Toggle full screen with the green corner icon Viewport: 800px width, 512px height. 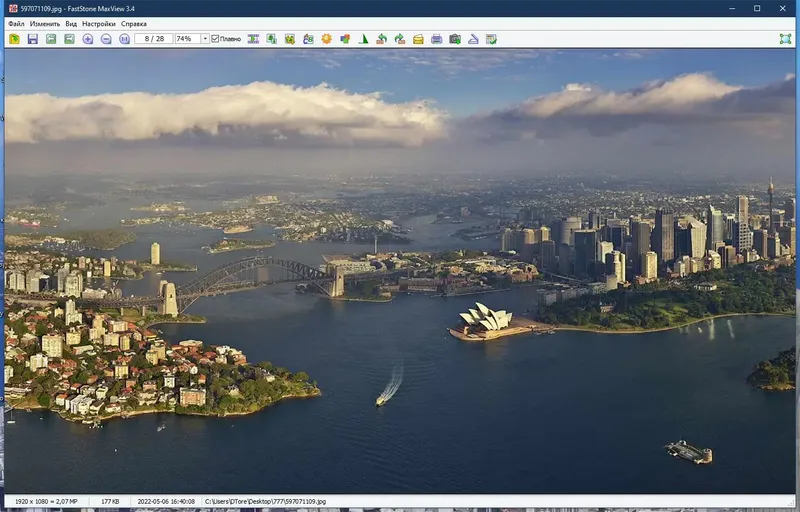pos(785,39)
